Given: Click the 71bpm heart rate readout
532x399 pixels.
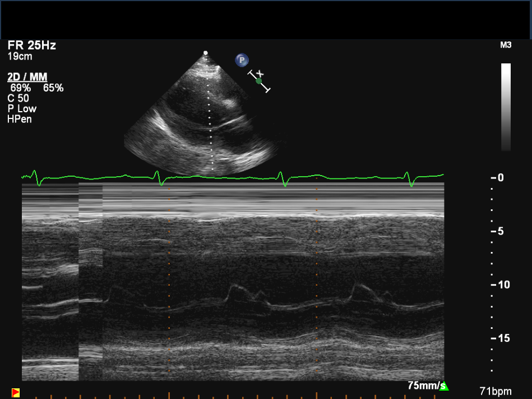Looking at the screenshot, I should [x=496, y=390].
